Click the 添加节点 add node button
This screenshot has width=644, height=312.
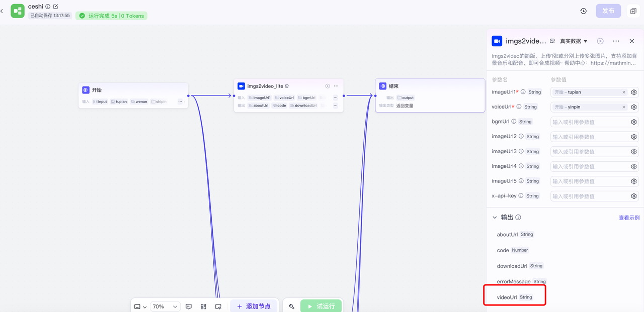[254, 306]
